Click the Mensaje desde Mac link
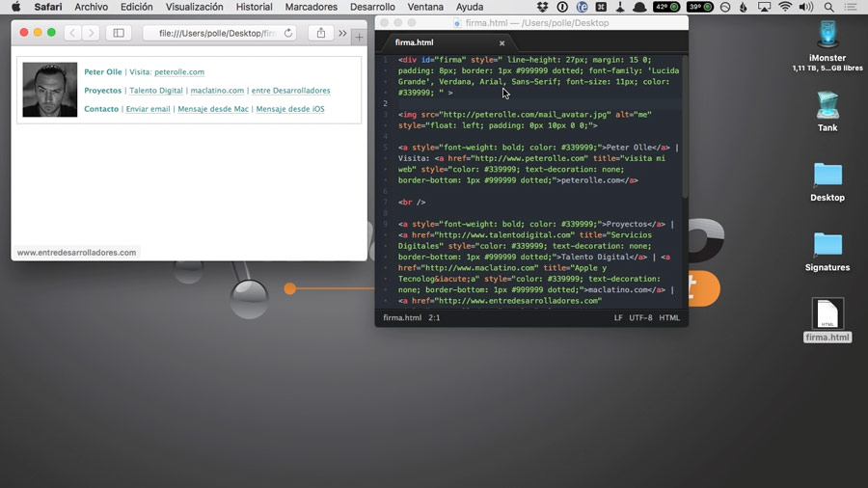Viewport: 868px width, 488px height. coord(213,109)
